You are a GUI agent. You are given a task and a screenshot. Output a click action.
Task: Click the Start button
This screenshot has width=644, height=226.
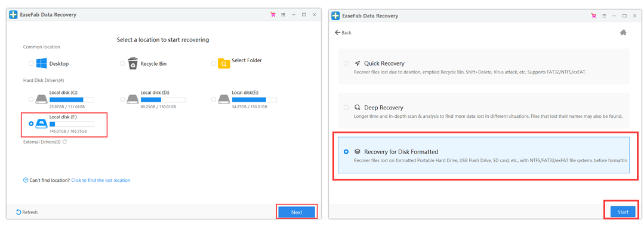coord(623,212)
